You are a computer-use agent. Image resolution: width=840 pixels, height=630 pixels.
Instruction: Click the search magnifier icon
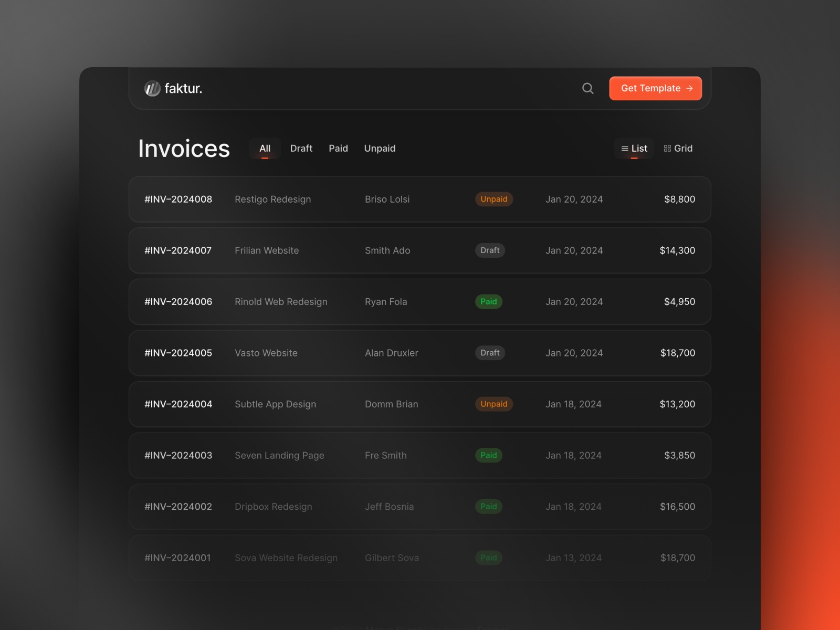[587, 88]
